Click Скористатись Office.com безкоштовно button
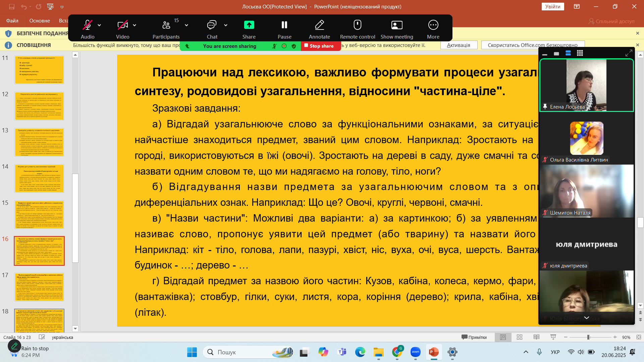The height and width of the screenshot is (362, 644). pos(533,45)
